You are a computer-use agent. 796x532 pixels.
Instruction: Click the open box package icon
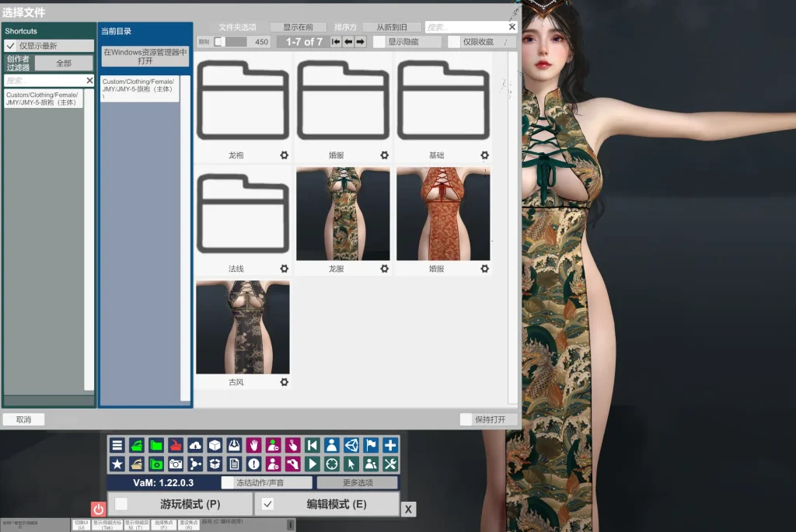pyautogui.click(x=215, y=464)
